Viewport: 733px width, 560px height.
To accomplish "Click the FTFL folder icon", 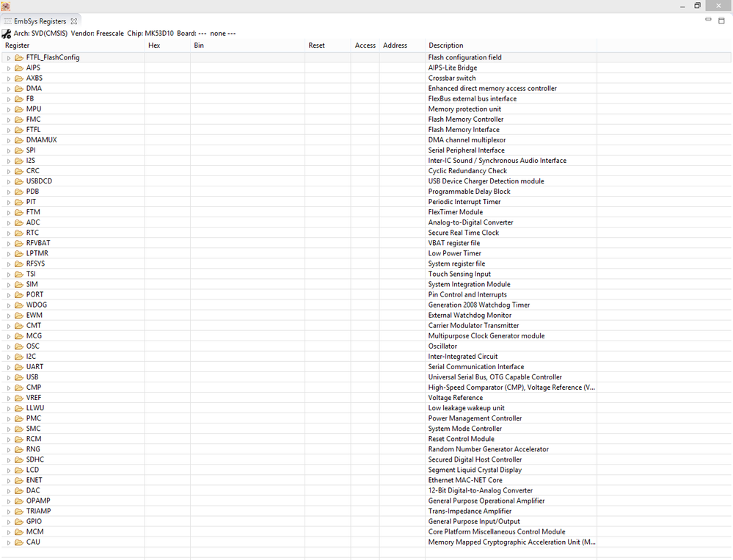I will (x=18, y=129).
